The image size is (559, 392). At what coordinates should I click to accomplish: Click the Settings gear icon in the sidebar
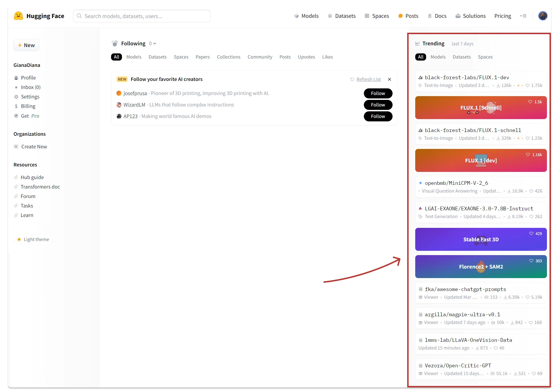click(x=16, y=97)
